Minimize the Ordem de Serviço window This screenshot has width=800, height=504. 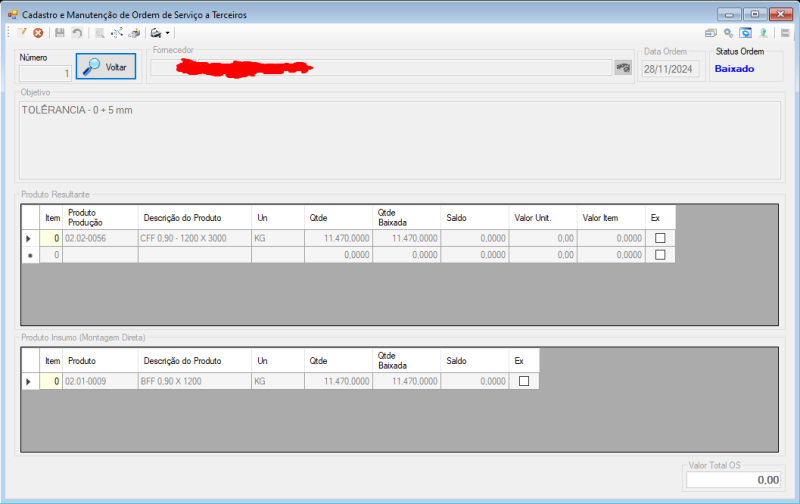[x=729, y=14]
